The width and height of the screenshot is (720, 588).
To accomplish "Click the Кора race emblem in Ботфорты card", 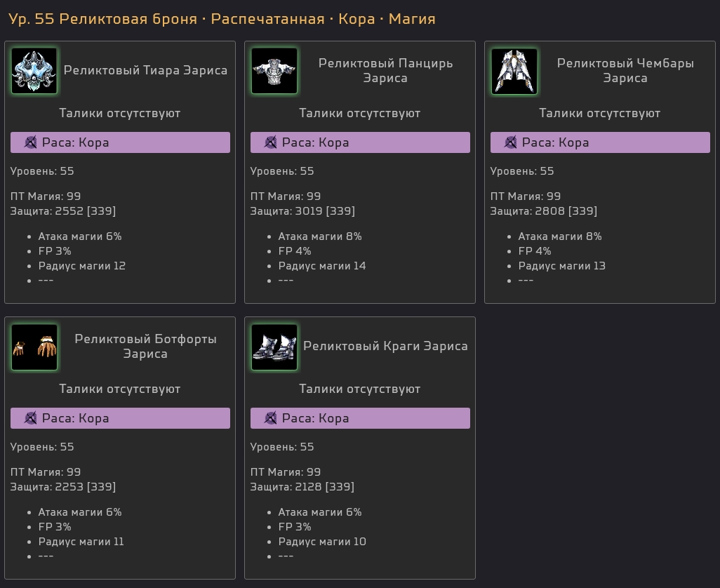I will (31, 418).
